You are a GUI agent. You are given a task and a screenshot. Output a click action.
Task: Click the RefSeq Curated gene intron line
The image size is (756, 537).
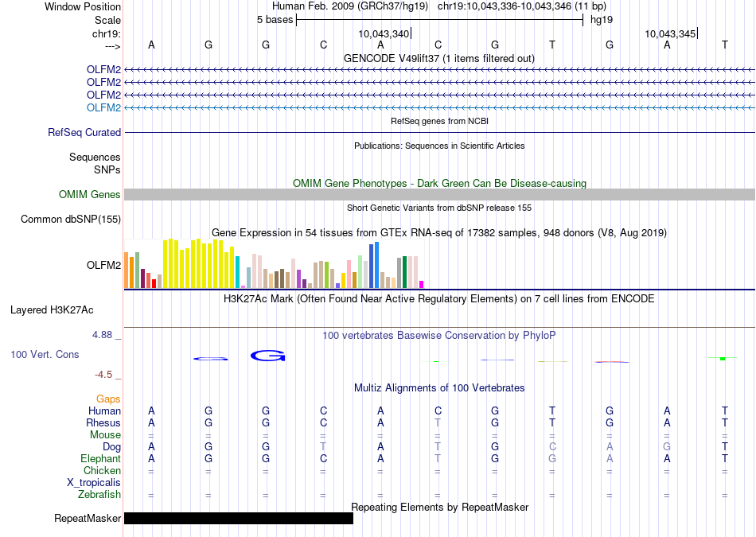click(x=439, y=132)
